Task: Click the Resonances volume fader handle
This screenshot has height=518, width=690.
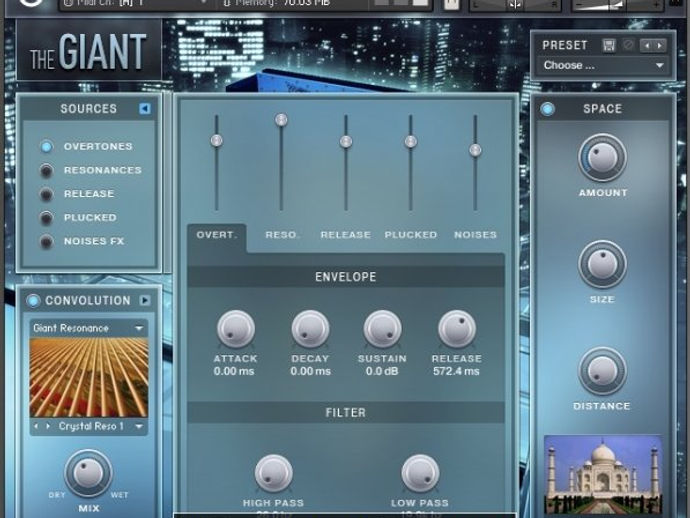Action: 281,120
